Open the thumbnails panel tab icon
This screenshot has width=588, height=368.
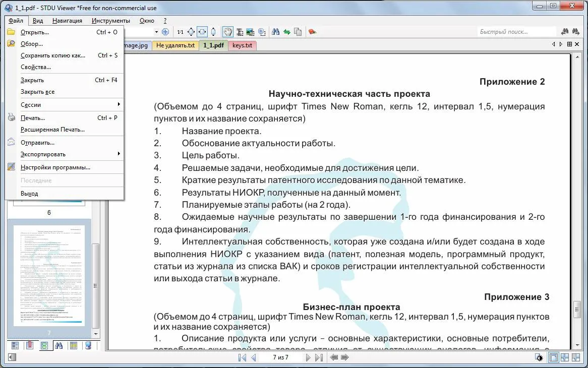point(44,345)
